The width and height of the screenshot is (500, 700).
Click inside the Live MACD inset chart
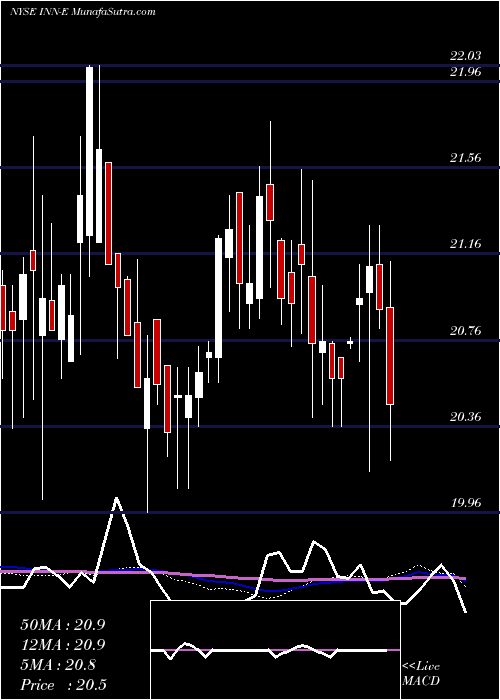[275, 650]
